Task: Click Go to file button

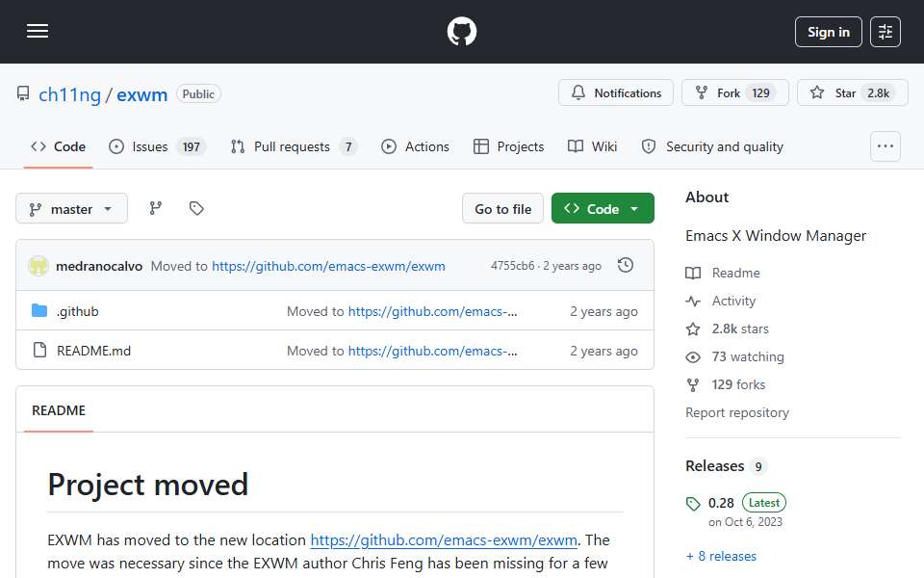Action: pyautogui.click(x=502, y=209)
